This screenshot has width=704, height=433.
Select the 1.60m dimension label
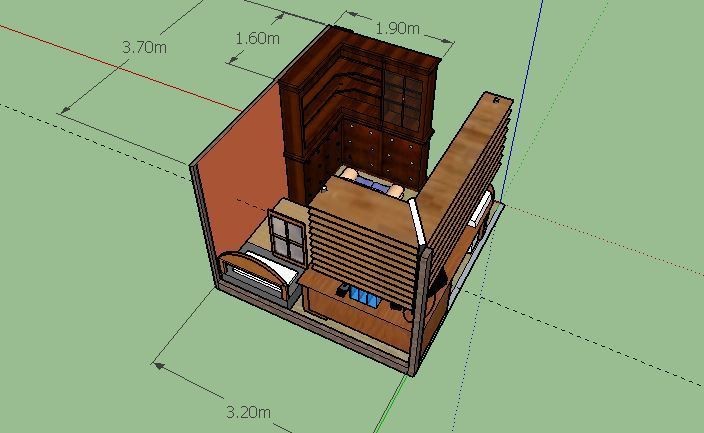[x=258, y=38]
